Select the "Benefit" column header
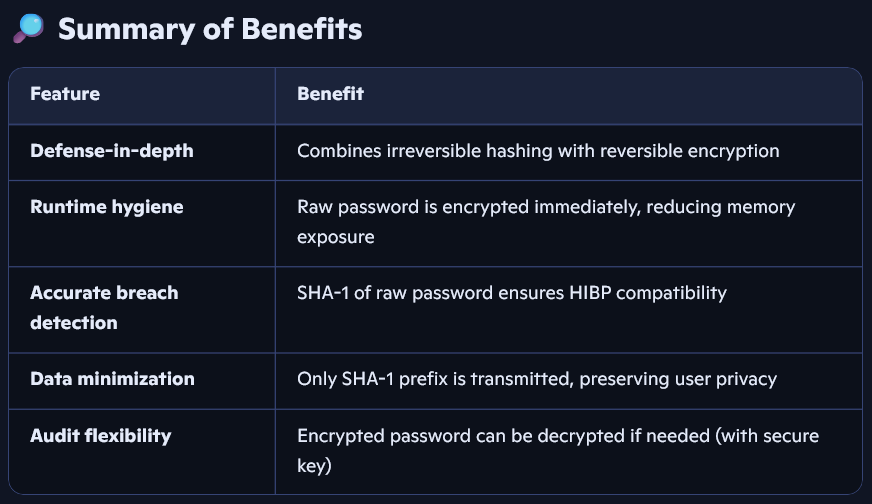This screenshot has width=872, height=504. tap(330, 94)
